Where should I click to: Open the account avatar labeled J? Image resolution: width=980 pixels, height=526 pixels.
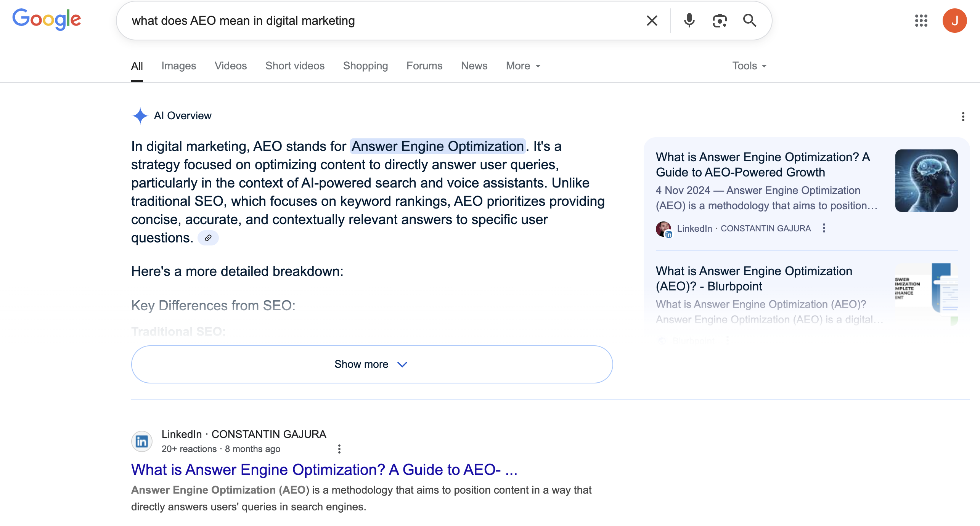pyautogui.click(x=954, y=21)
